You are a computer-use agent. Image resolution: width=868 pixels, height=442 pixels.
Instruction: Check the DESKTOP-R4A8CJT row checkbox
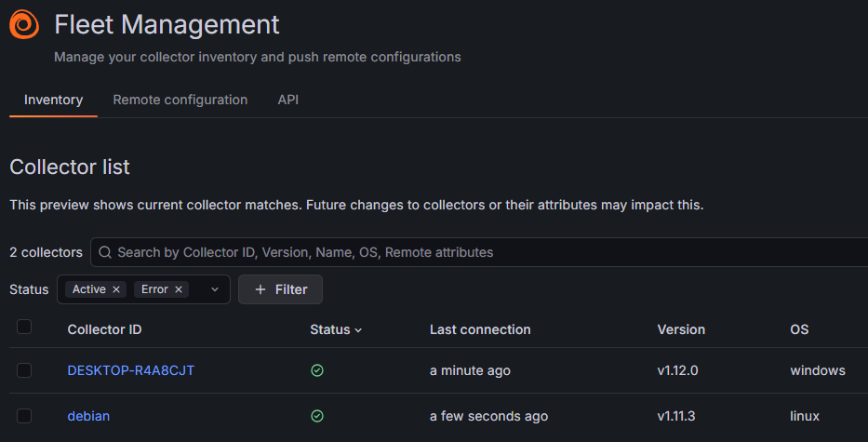click(24, 370)
